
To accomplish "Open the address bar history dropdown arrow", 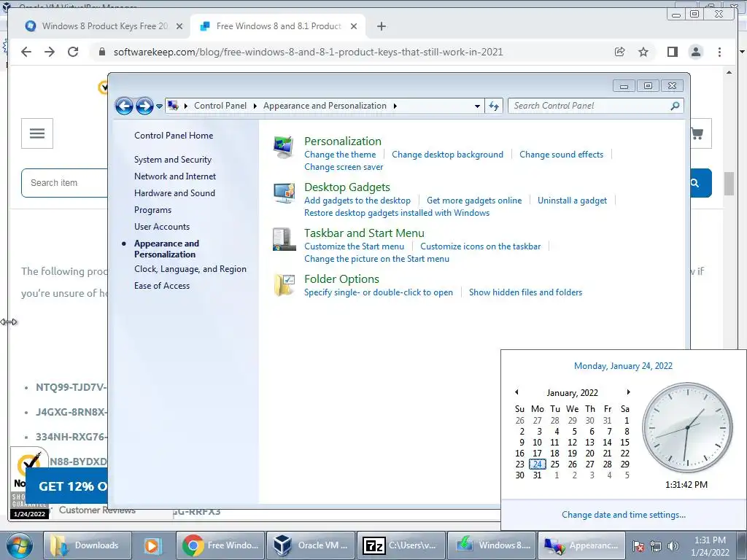I will pos(477,106).
